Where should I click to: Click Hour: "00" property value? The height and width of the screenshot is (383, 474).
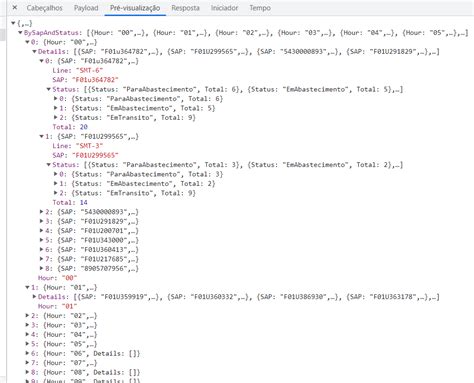[x=69, y=278]
